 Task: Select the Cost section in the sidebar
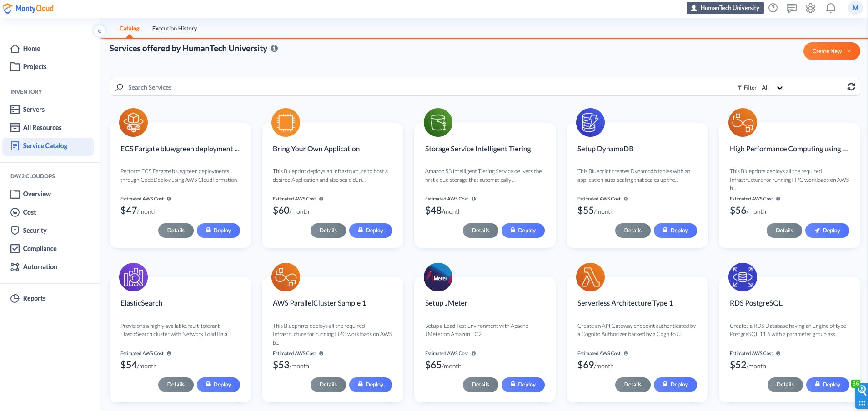point(29,212)
